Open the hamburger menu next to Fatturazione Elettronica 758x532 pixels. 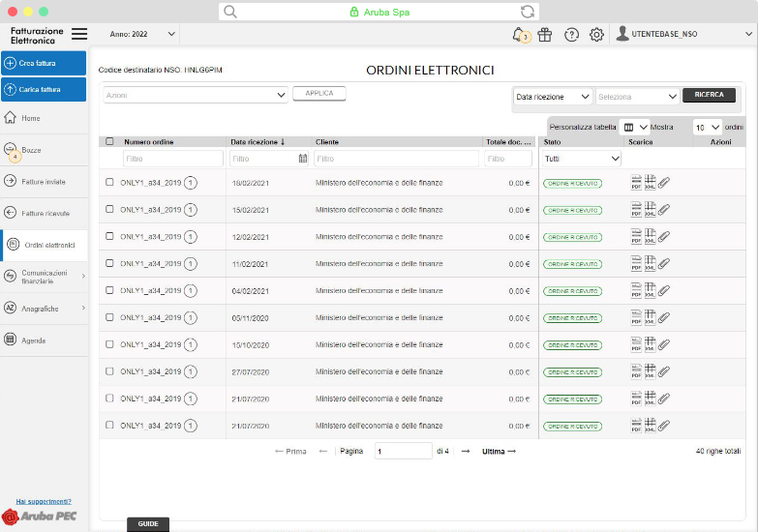click(79, 34)
